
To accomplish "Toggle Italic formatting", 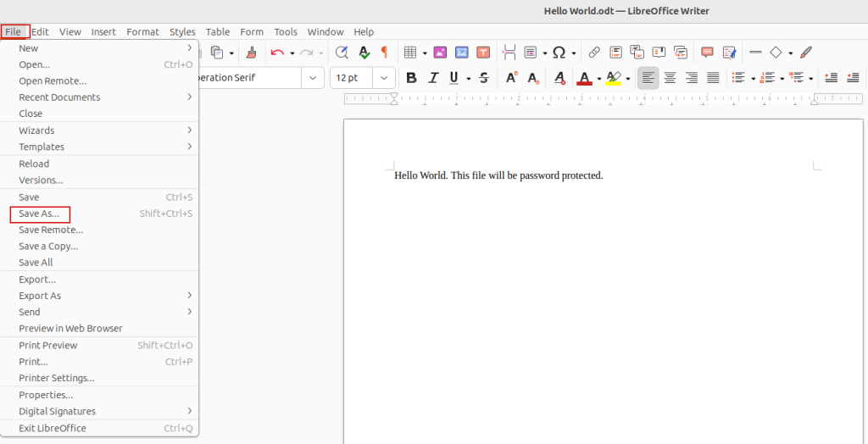I will 433,78.
